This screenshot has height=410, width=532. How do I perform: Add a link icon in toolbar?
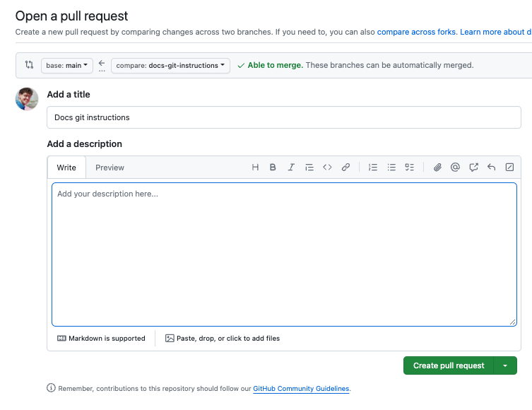pyautogui.click(x=345, y=167)
